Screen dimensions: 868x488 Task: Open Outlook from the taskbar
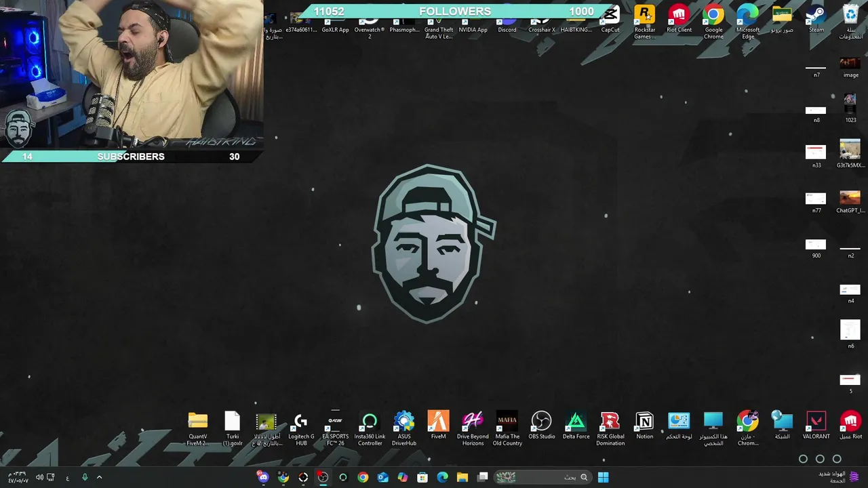382,477
